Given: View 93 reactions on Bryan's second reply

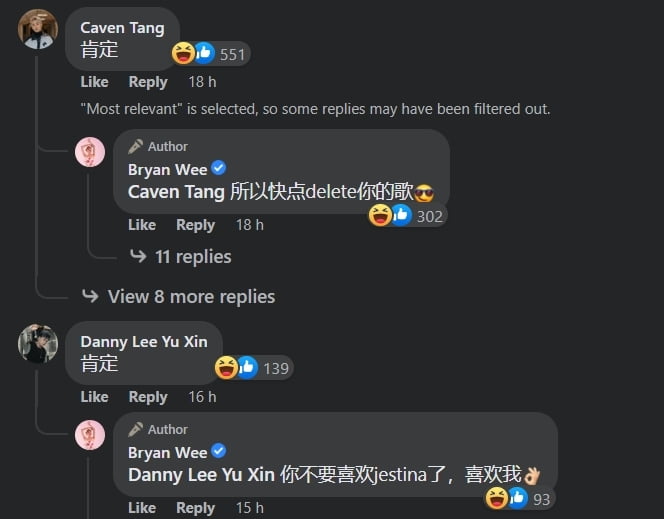Looking at the screenshot, I should click(x=519, y=498).
